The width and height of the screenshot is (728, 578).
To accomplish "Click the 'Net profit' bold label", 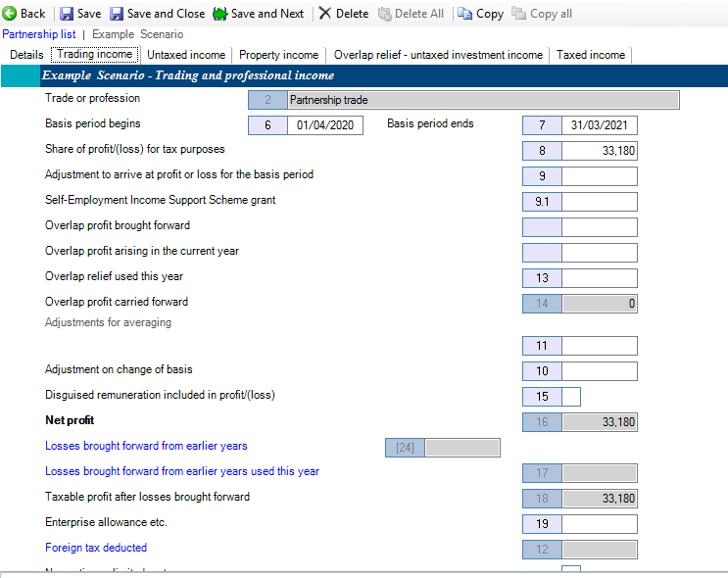I will click(x=70, y=420).
